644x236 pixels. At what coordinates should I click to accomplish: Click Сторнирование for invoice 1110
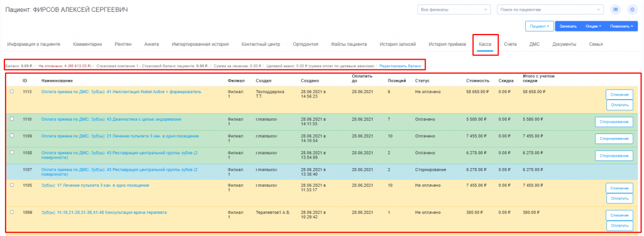(x=614, y=122)
